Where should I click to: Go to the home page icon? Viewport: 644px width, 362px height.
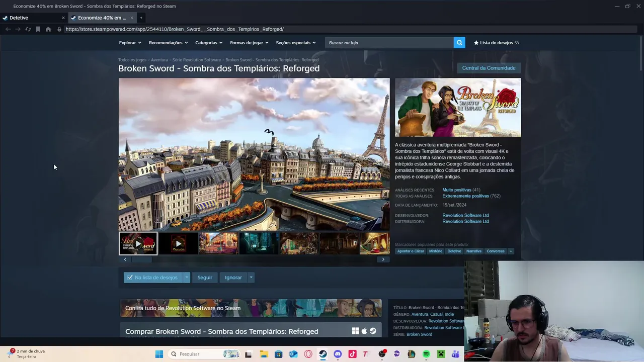[48, 29]
